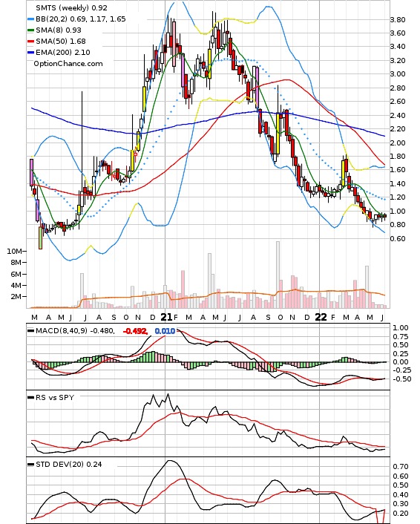The image size is (420, 524).
Task: Click the RS vs SPY panel label
Action: (55, 397)
